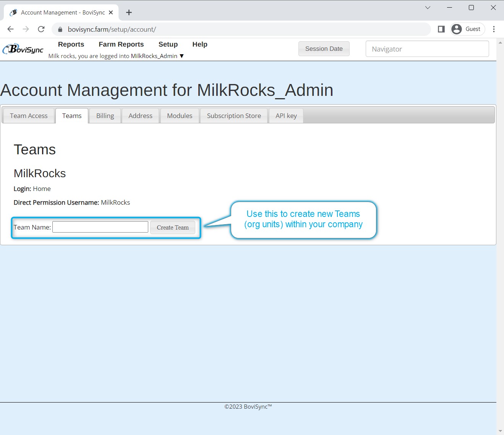Screen dimensions: 504x435
Task: Switch to the Team Access tab
Action: [x=29, y=116]
